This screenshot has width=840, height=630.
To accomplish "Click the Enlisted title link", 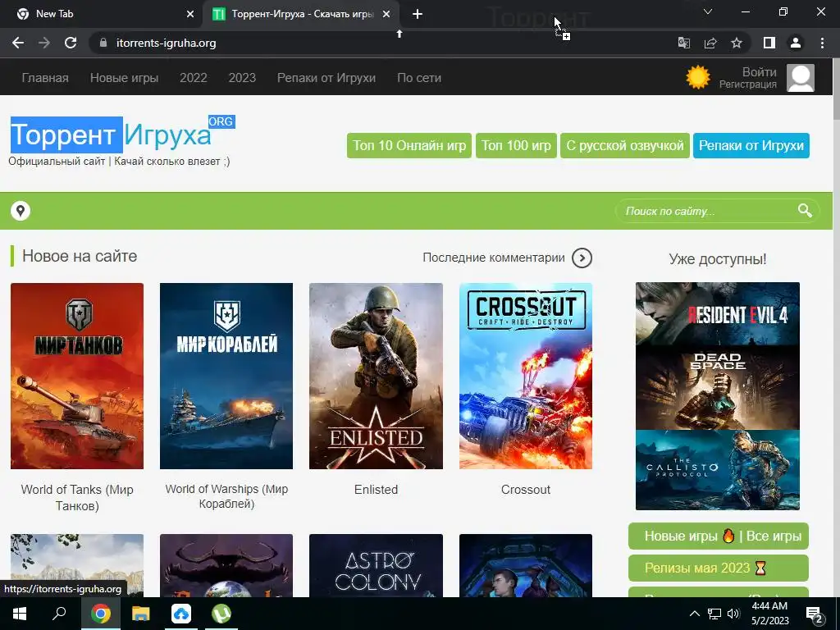I will click(x=376, y=490).
